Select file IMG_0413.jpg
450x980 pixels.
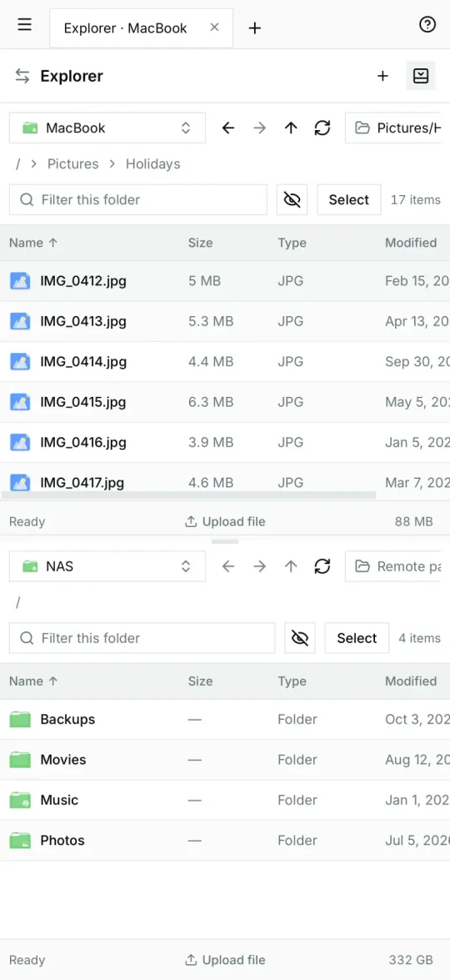[x=225, y=322]
